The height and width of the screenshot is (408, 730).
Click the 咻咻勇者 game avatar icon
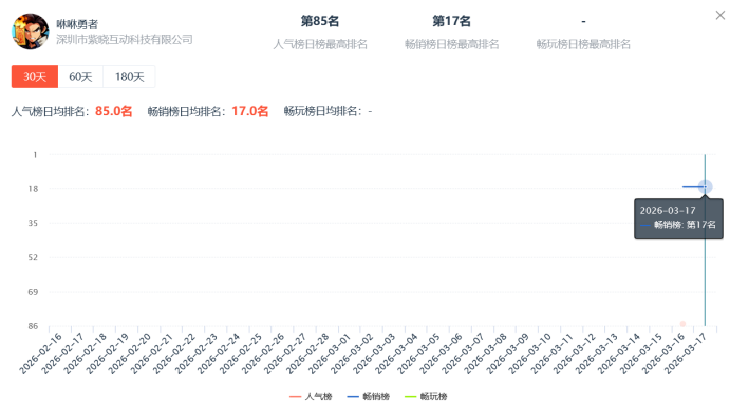[30, 31]
